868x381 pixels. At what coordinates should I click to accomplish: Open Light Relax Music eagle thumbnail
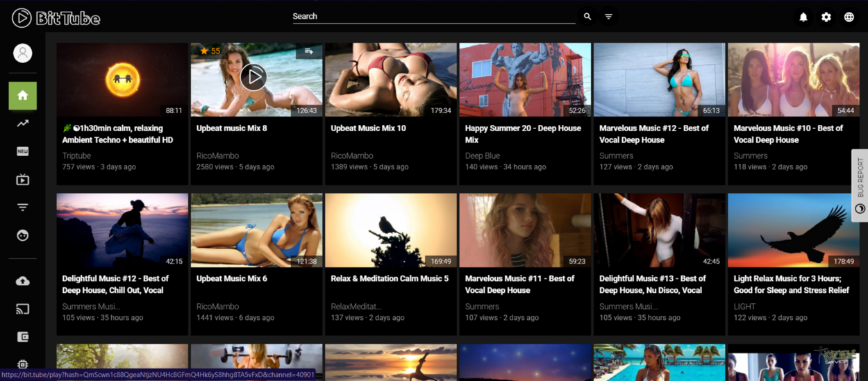pos(794,230)
